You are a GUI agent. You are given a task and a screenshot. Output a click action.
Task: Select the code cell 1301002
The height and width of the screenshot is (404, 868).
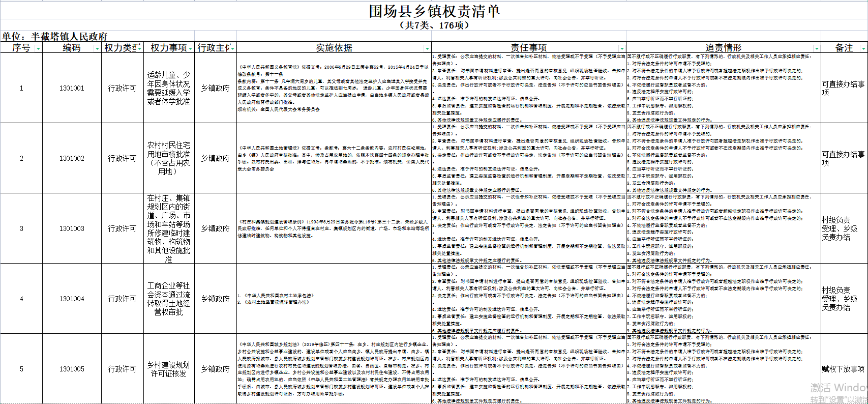(x=72, y=158)
